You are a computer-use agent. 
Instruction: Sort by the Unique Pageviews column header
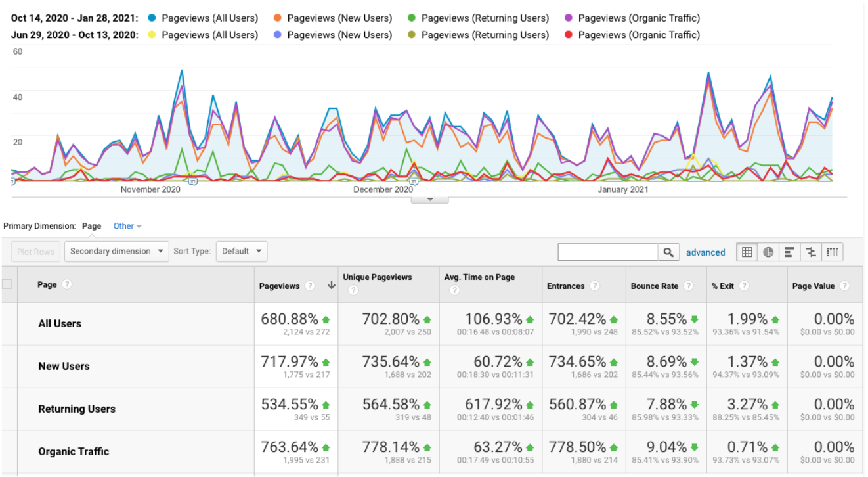pos(377,277)
